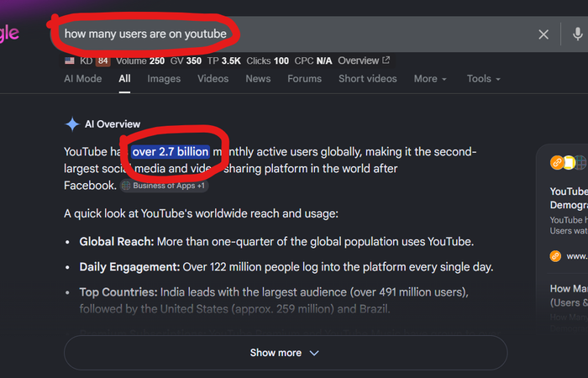Click the Business of Apps +1 source chip
This screenshot has width=588, height=378.
165,186
